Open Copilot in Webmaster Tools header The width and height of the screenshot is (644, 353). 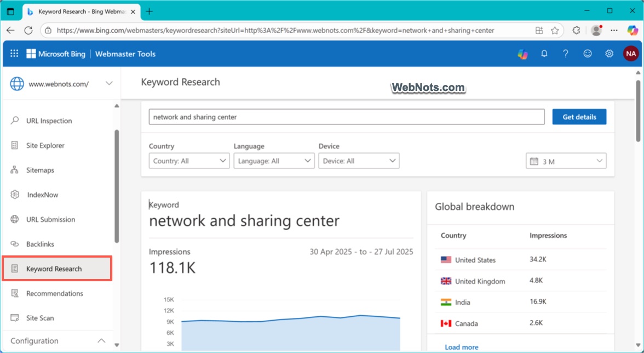click(522, 54)
